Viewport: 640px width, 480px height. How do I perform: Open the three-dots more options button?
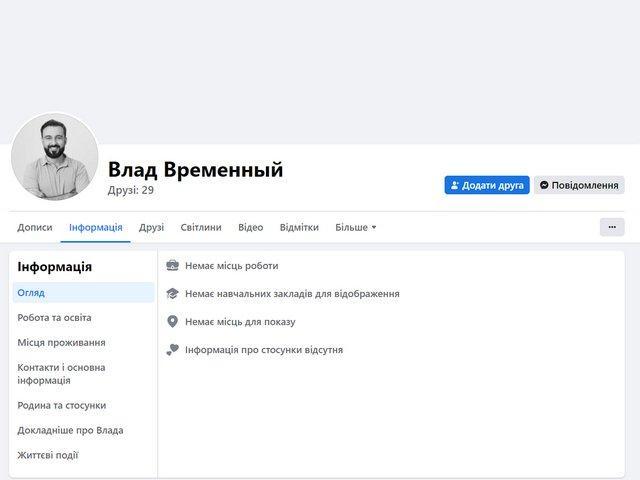tap(612, 227)
